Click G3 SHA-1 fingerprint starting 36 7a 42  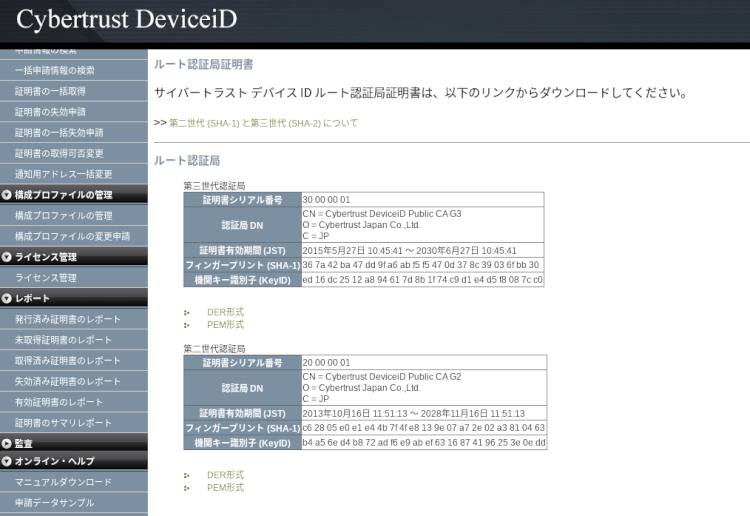(x=421, y=265)
